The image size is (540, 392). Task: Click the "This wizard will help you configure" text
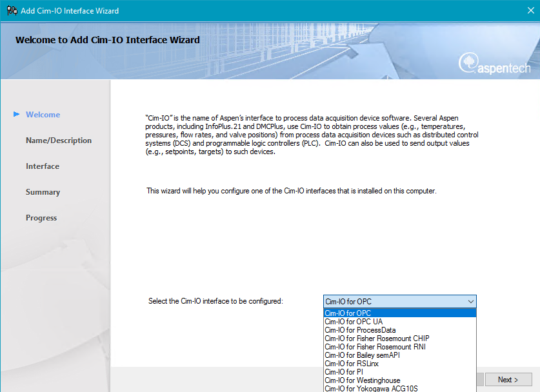[292, 191]
